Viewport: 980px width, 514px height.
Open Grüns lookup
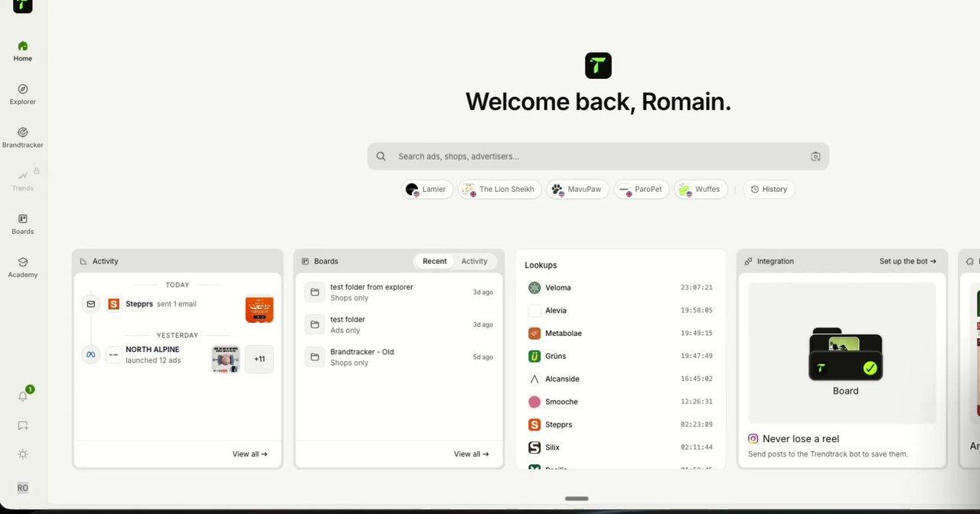pos(620,356)
